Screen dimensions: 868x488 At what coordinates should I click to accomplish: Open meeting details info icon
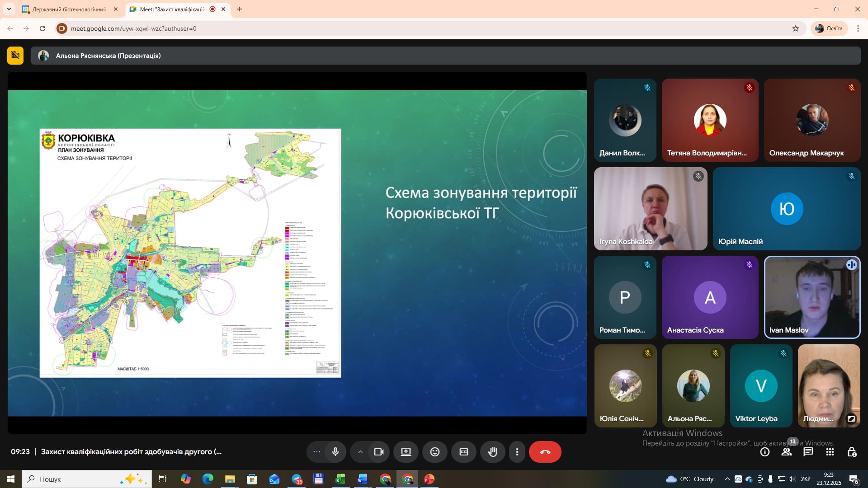[765, 452]
